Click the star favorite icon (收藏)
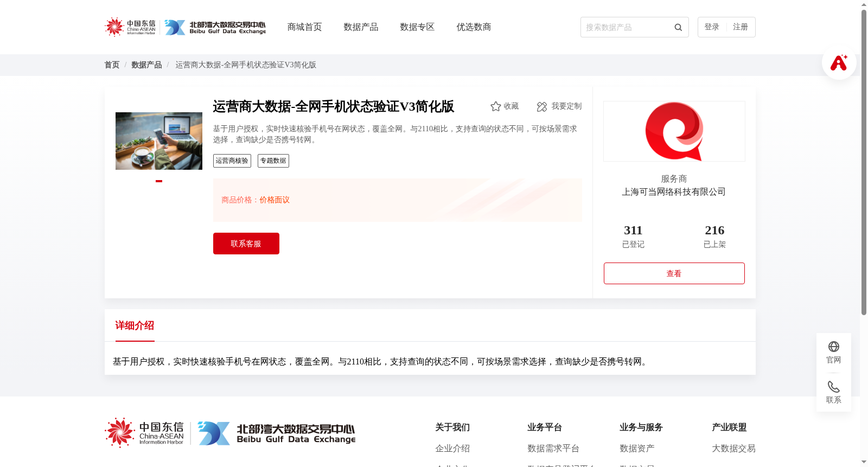 click(x=495, y=106)
